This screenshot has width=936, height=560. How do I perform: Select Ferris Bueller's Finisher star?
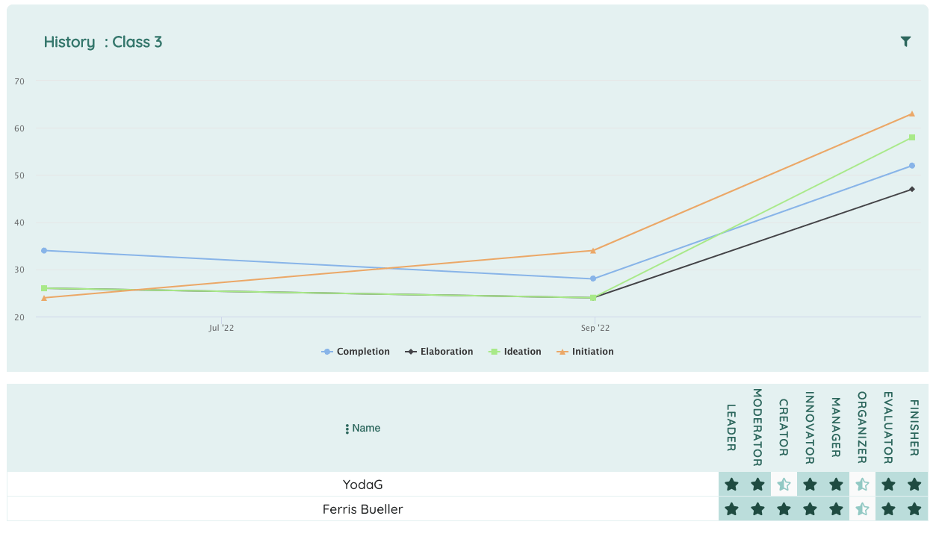tap(914, 509)
